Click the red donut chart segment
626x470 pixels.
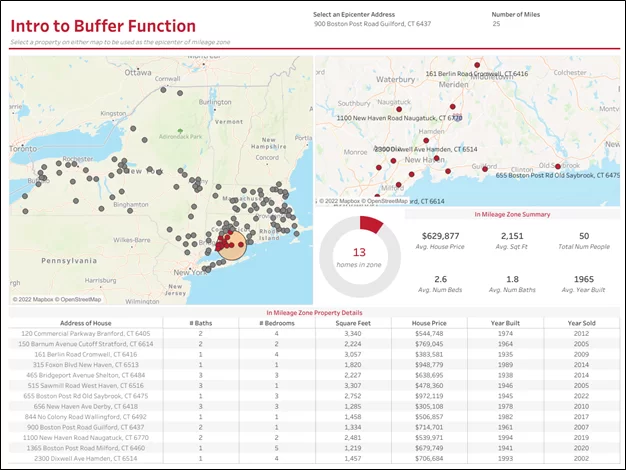(371, 224)
